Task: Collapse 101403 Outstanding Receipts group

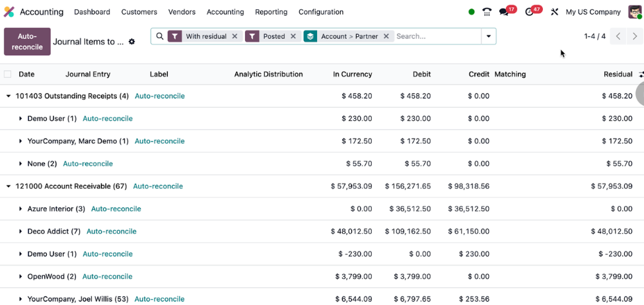Action: tap(8, 96)
